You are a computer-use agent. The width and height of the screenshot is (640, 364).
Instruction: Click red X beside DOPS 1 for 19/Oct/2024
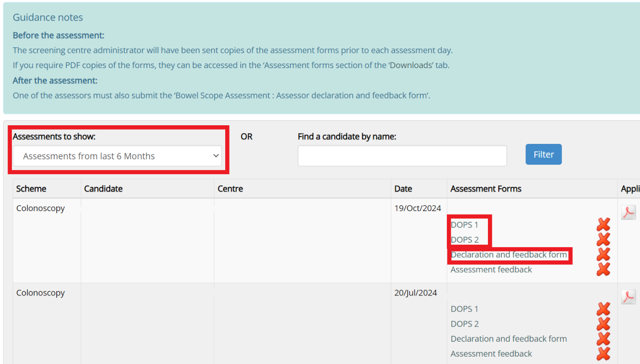coord(603,225)
